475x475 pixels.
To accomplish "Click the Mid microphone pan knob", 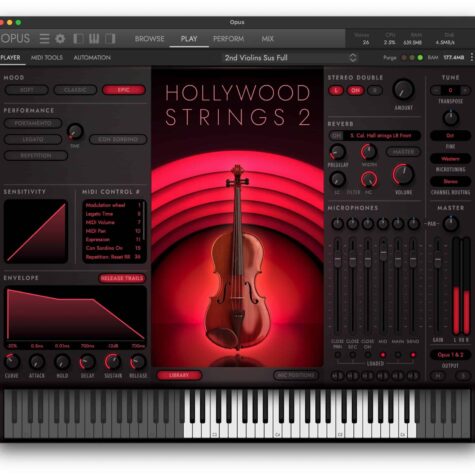I will [383, 224].
